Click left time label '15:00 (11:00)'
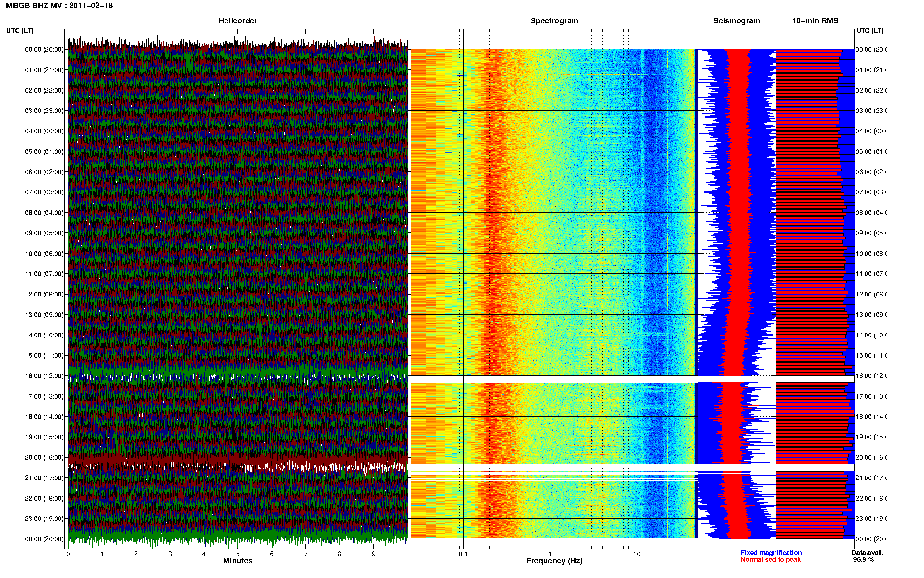 click(44, 355)
